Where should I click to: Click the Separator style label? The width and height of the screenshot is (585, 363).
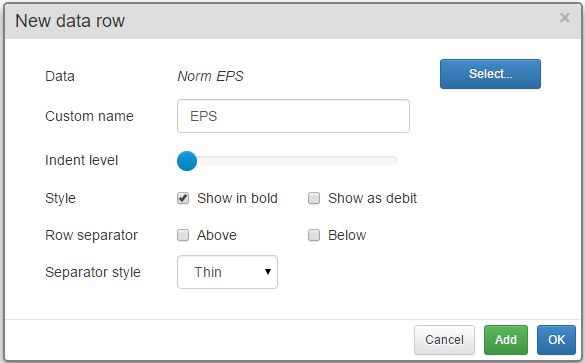click(x=93, y=272)
